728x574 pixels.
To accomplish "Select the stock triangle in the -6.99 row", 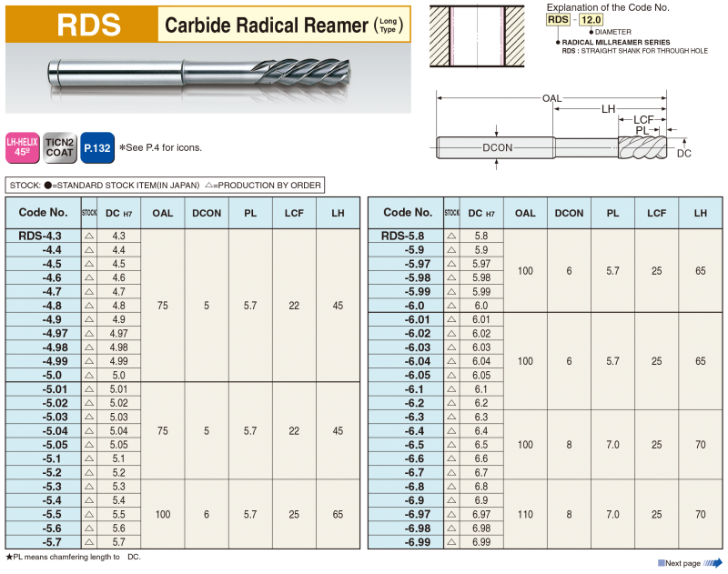I will pyautogui.click(x=452, y=542).
